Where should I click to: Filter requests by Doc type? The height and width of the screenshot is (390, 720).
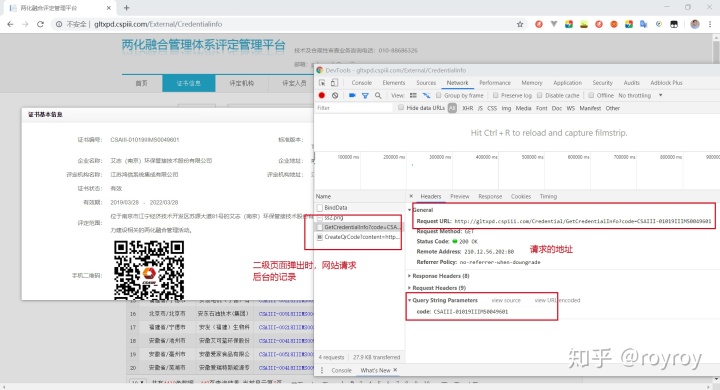[x=557, y=108]
